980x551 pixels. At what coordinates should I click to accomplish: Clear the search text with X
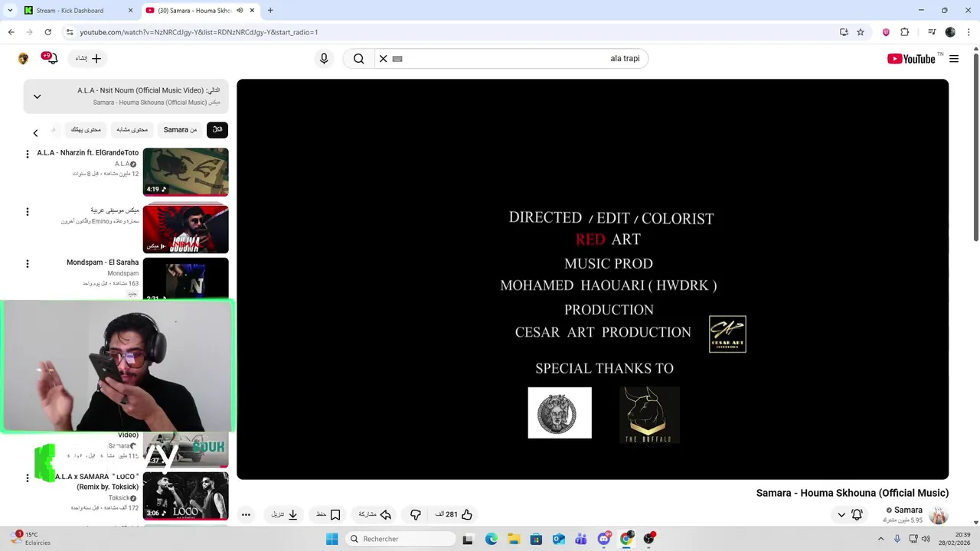[384, 59]
